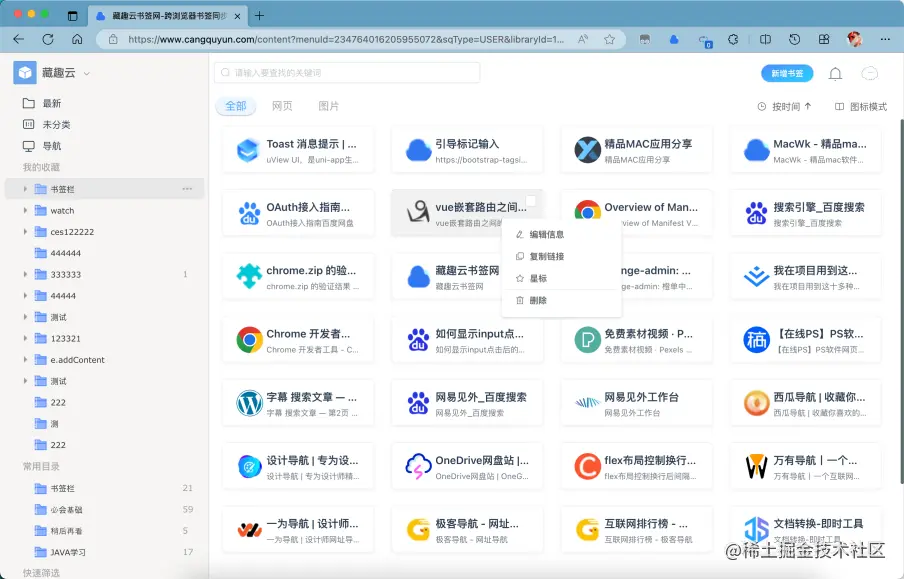Screen dimensions: 904x579
Task: Click the blue cloud extension icon
Action: point(674,39)
